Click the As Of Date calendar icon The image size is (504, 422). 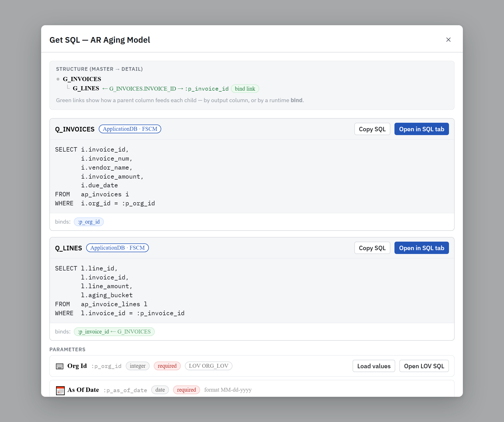(x=60, y=390)
